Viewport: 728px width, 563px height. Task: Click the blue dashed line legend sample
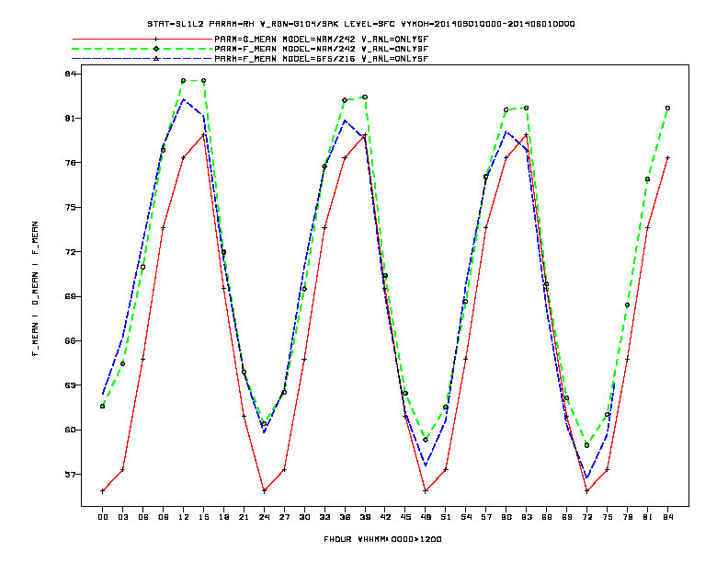click(x=142, y=59)
